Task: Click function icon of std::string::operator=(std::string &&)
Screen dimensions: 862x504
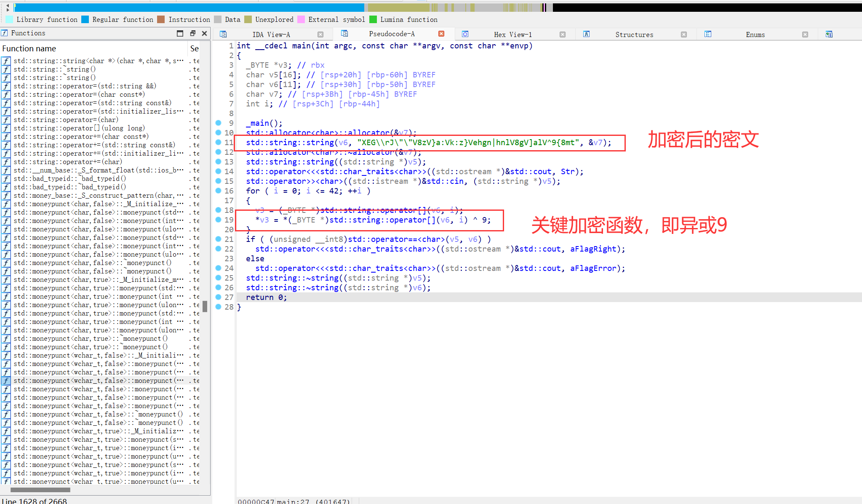Action: 6,86
